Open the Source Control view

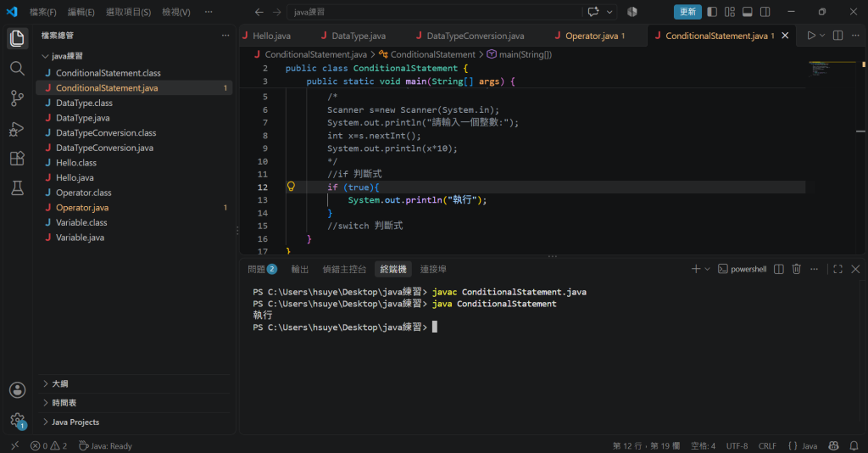17,98
